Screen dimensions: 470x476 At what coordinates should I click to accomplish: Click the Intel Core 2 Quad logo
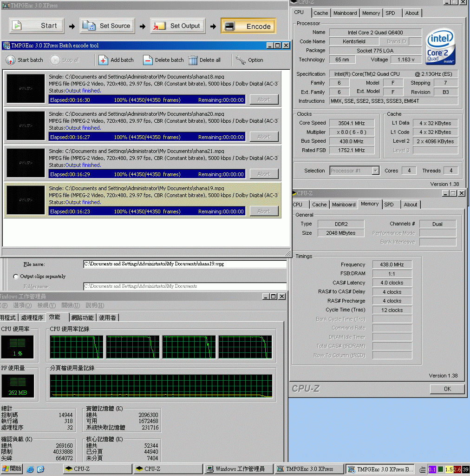440,46
